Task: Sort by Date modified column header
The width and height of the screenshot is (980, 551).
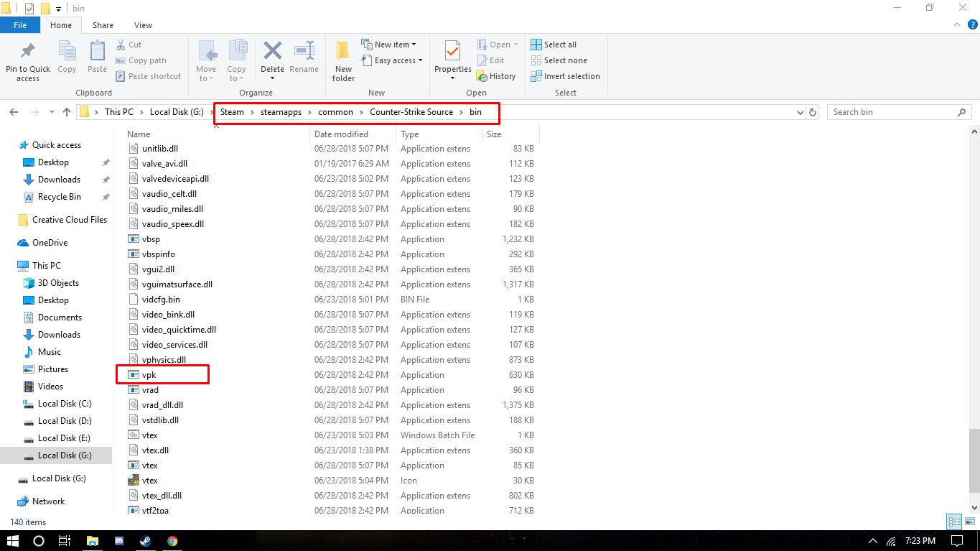Action: click(x=353, y=134)
